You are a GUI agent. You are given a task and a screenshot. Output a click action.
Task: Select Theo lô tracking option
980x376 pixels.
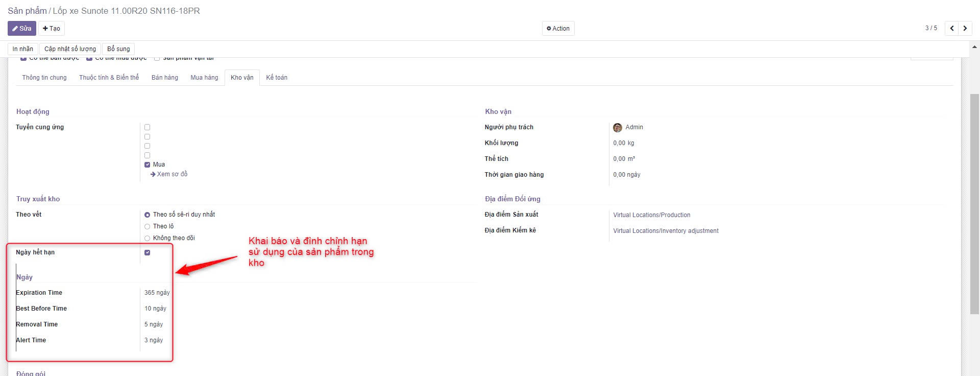coord(148,226)
